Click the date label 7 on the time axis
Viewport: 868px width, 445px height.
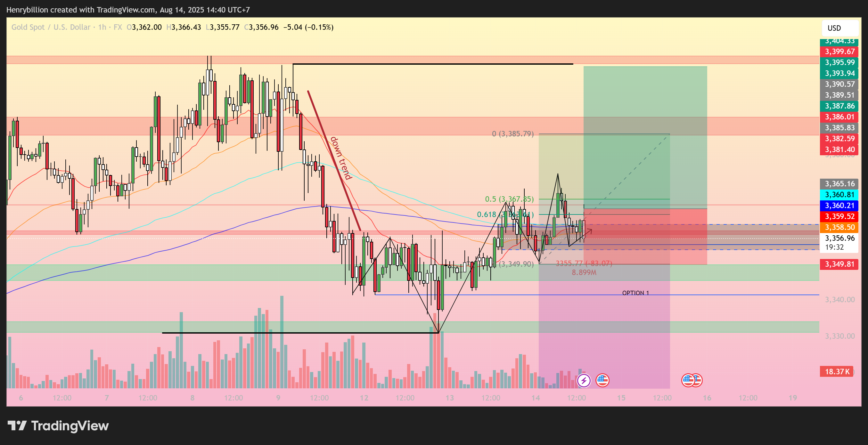(x=106, y=398)
